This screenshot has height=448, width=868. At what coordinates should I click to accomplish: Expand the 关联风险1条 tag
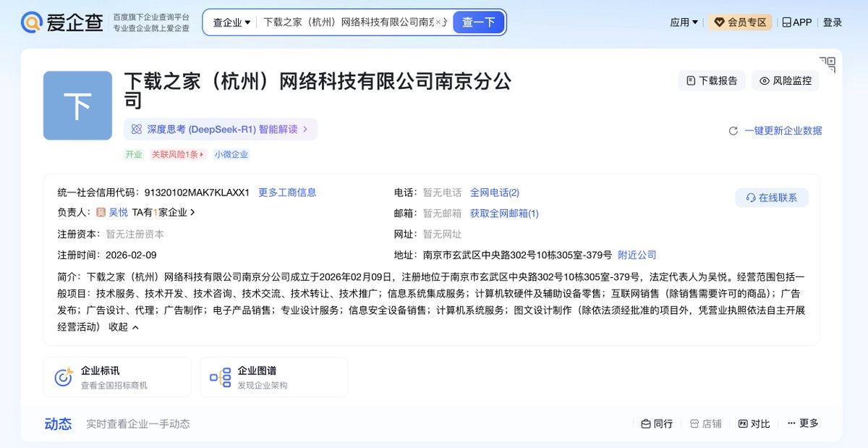pyautogui.click(x=178, y=154)
